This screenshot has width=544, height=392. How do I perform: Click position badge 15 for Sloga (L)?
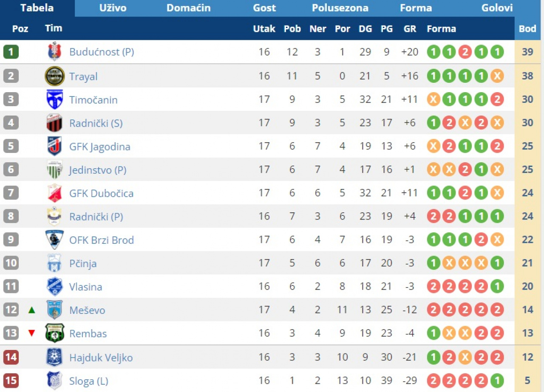click(x=11, y=381)
